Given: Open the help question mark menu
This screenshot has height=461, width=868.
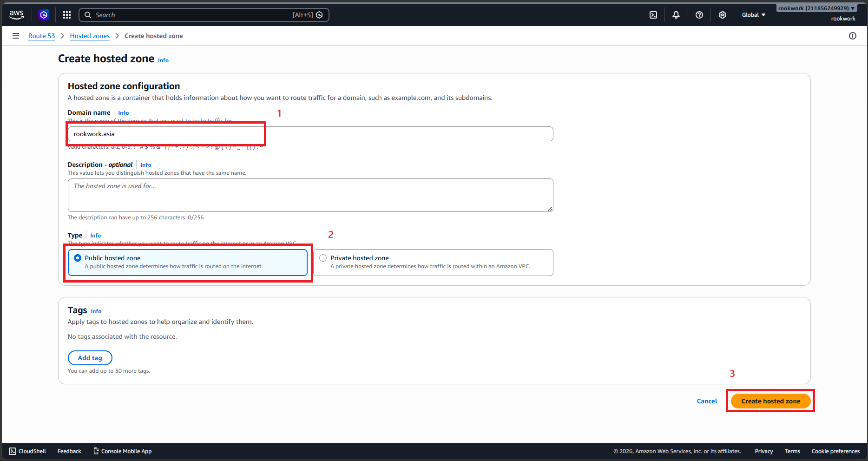Looking at the screenshot, I should point(699,15).
